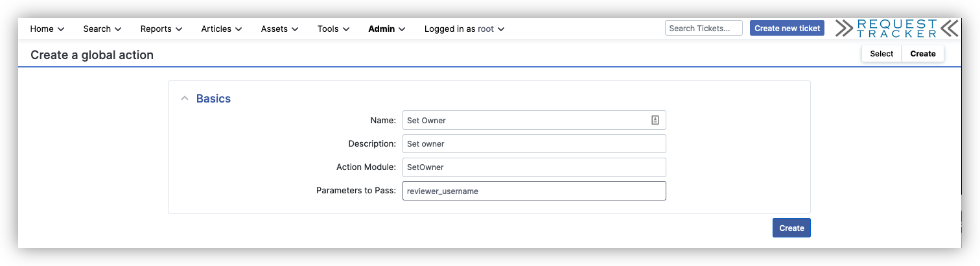
Task: Open the Logged in as root menu
Action: pyautogui.click(x=464, y=29)
